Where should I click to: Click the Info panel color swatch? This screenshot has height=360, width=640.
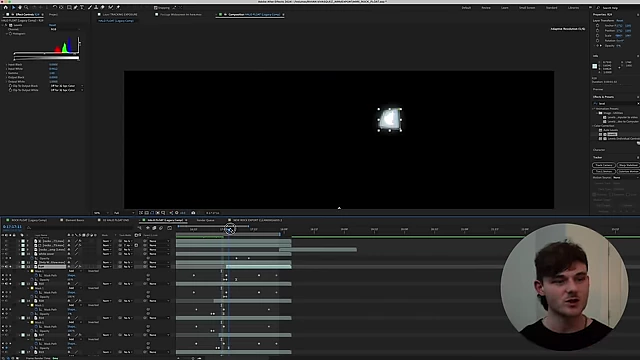[595, 66]
